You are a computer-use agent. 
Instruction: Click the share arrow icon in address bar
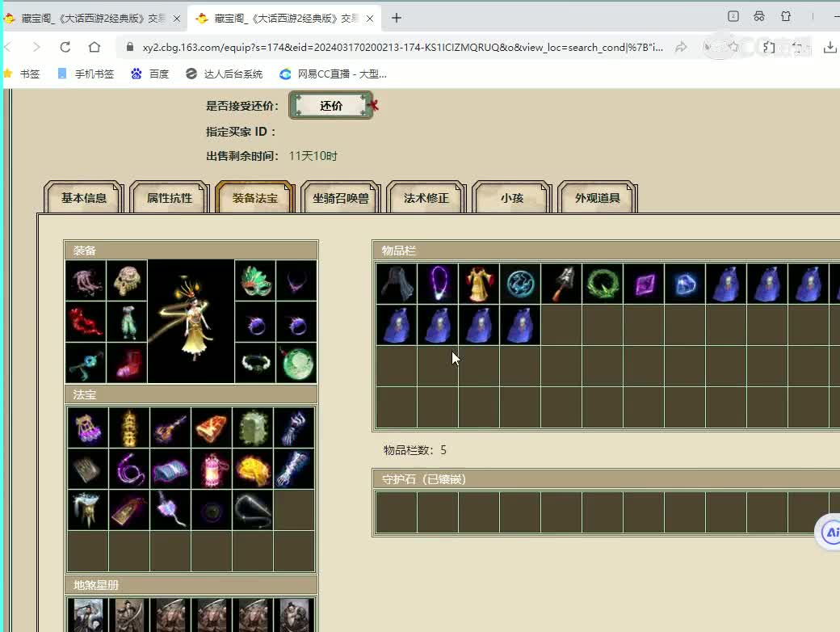click(x=681, y=47)
